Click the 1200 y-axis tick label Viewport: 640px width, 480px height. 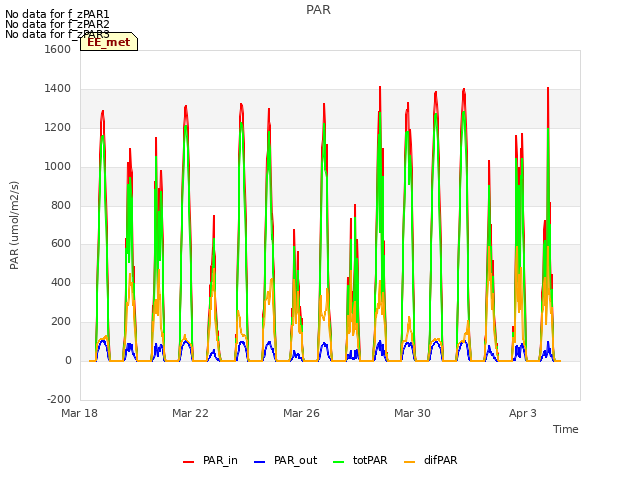pyautogui.click(x=58, y=128)
